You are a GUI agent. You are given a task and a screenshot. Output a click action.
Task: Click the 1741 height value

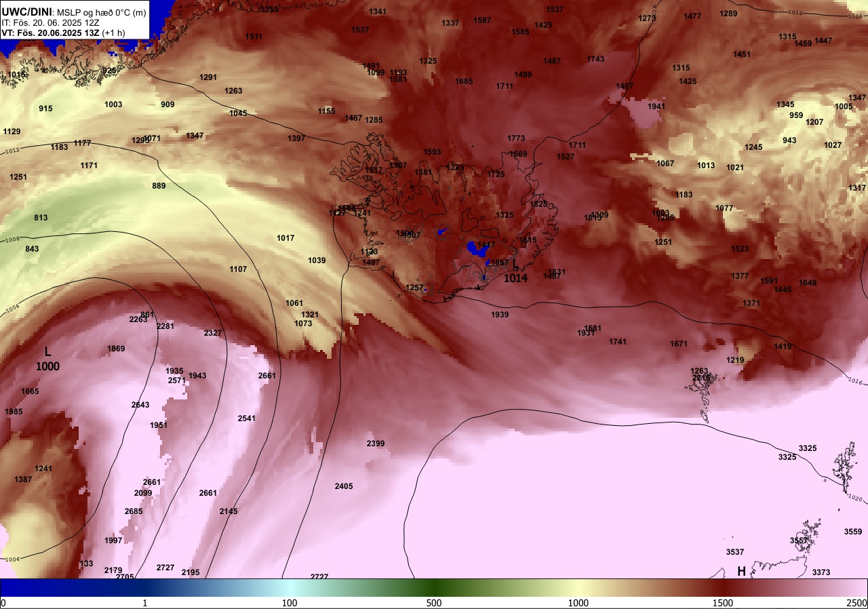tap(618, 342)
